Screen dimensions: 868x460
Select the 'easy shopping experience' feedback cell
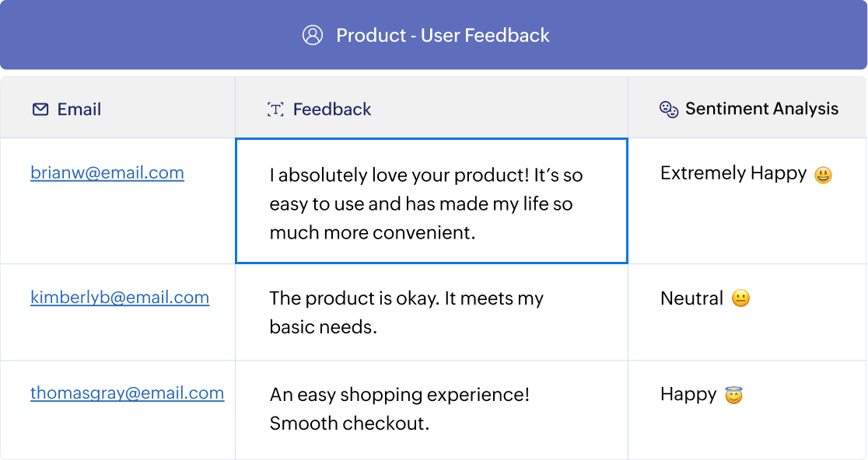click(400, 409)
